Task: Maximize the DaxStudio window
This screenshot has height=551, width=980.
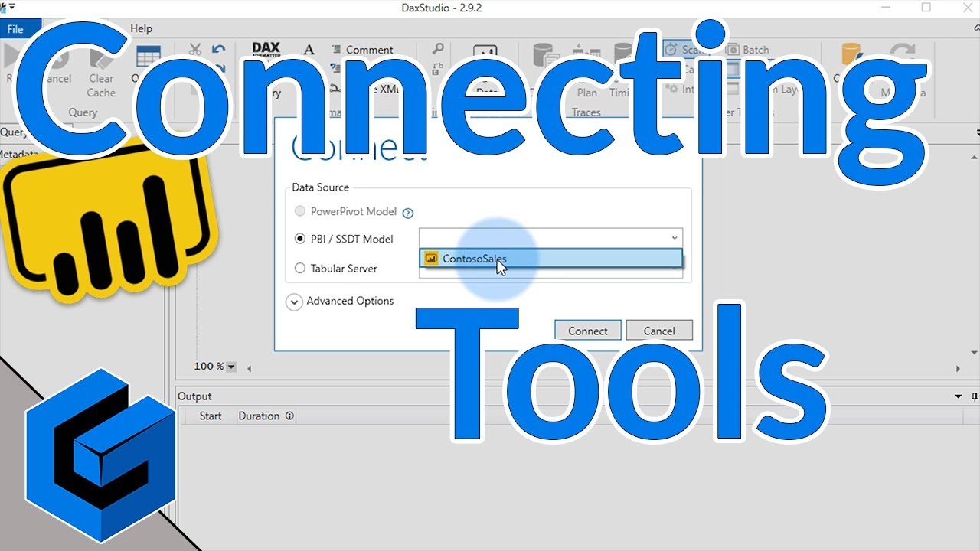Action: pyautogui.click(x=926, y=8)
